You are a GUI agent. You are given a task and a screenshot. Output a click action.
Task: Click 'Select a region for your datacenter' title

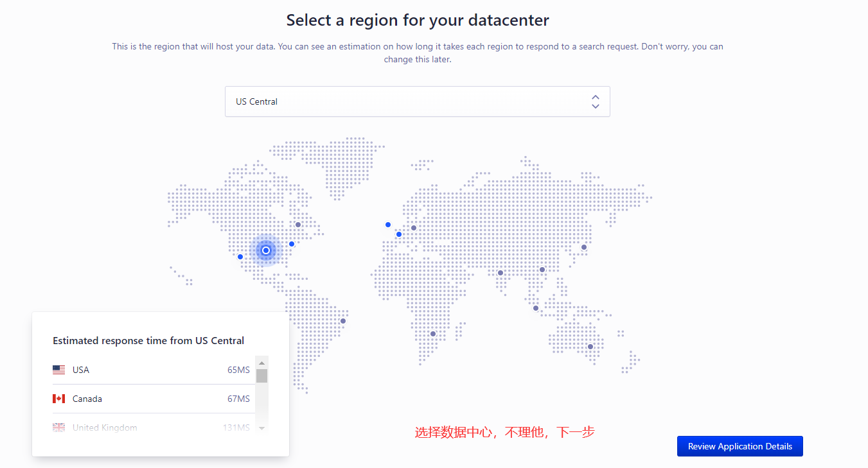coord(418,20)
